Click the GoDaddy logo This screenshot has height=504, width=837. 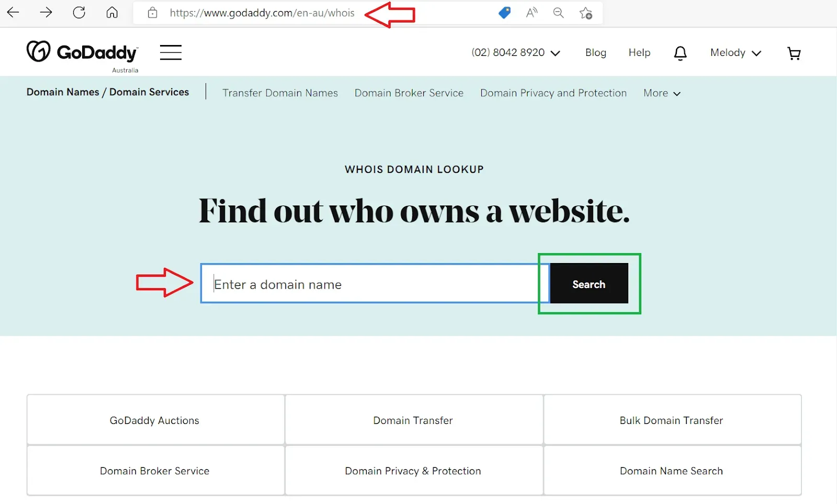coord(82,52)
